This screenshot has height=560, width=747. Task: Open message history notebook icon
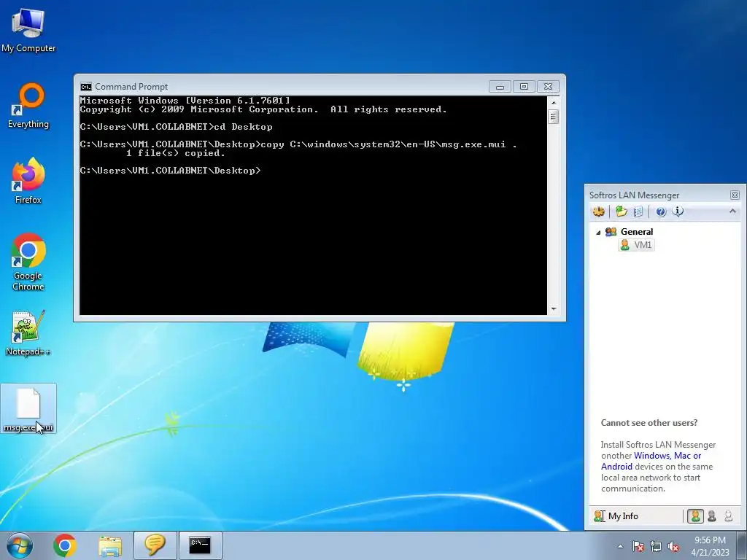pos(638,211)
